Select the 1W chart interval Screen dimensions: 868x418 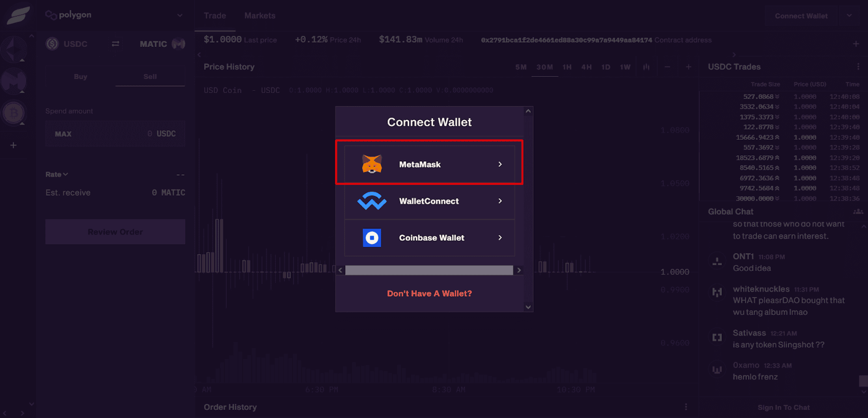(x=625, y=67)
